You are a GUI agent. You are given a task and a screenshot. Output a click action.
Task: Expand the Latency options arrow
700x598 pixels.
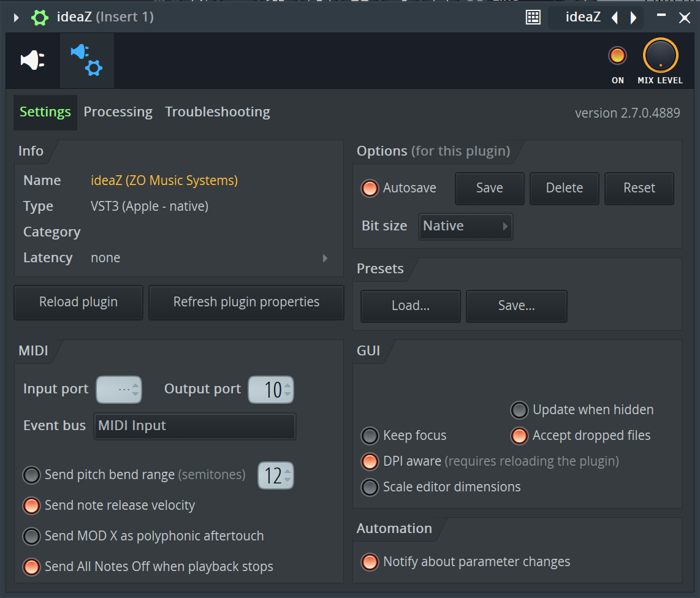coord(325,258)
